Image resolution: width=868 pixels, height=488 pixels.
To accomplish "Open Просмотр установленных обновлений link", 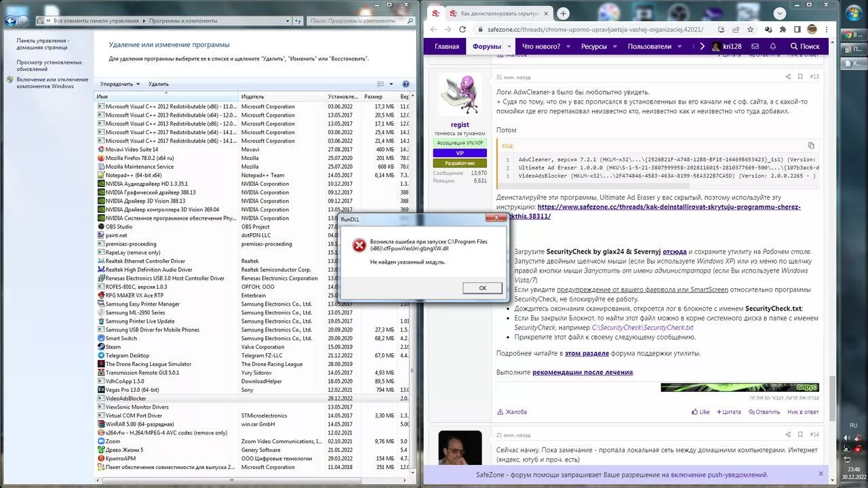I will point(50,66).
